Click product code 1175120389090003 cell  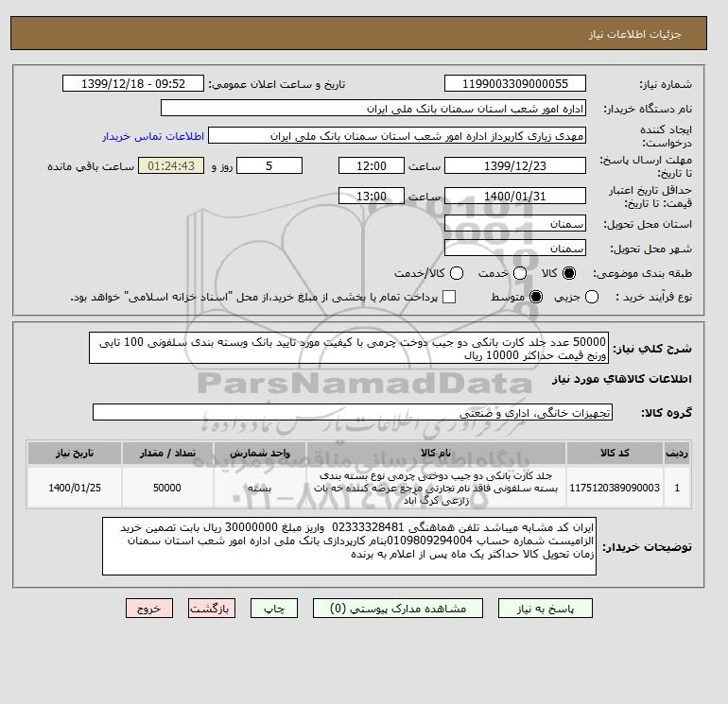615,488
